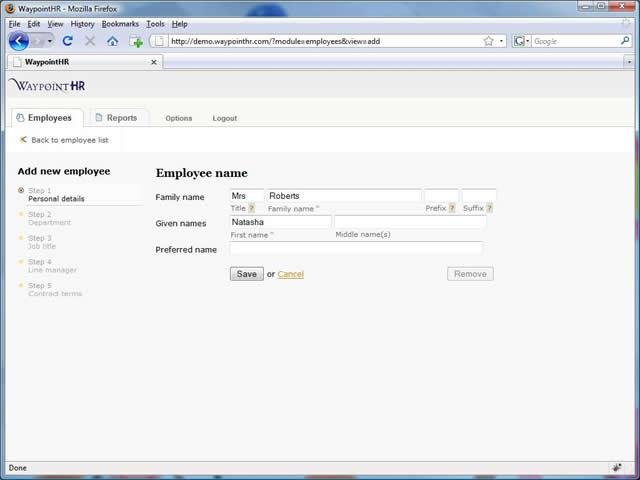Screen dimensions: 640x480
Task: Click the Stop loading X icon
Action: click(90, 41)
